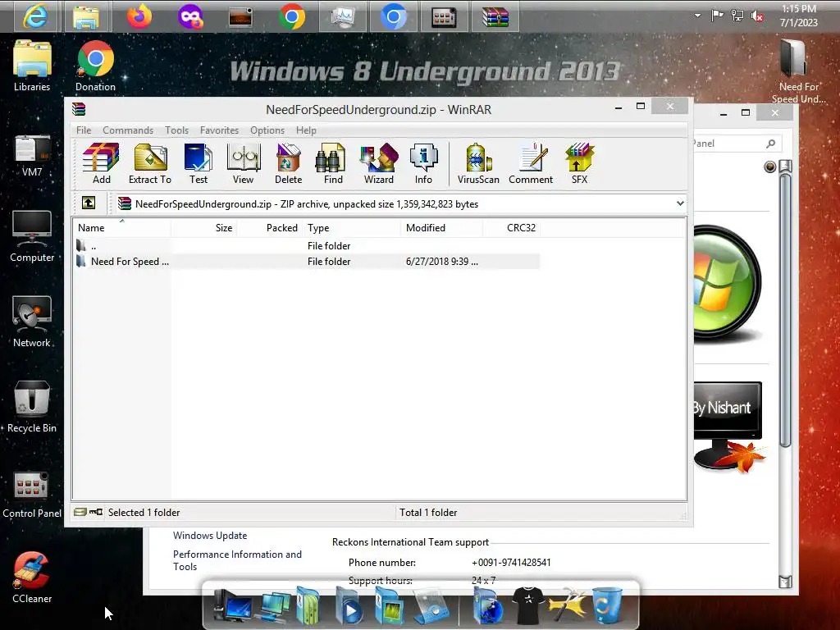This screenshot has height=630, width=840.
Task: Click the Extract To toolbar icon
Action: point(150,164)
